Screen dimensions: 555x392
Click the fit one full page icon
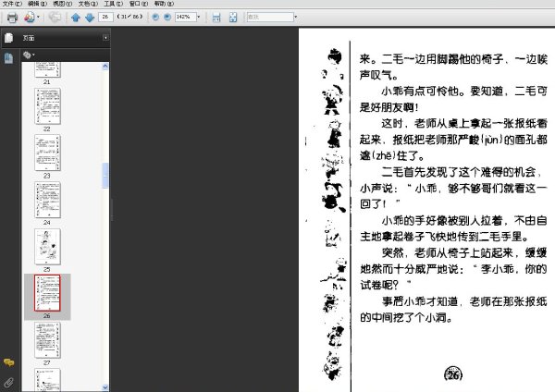[233, 18]
